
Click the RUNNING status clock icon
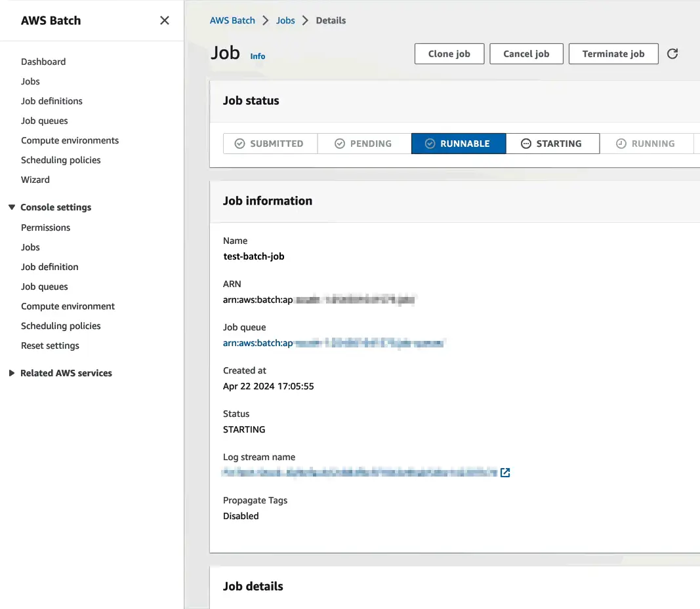click(x=621, y=144)
